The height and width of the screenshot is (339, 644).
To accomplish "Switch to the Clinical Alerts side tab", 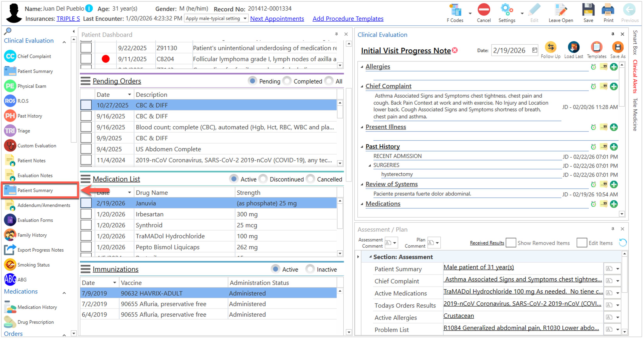I will click(x=635, y=76).
